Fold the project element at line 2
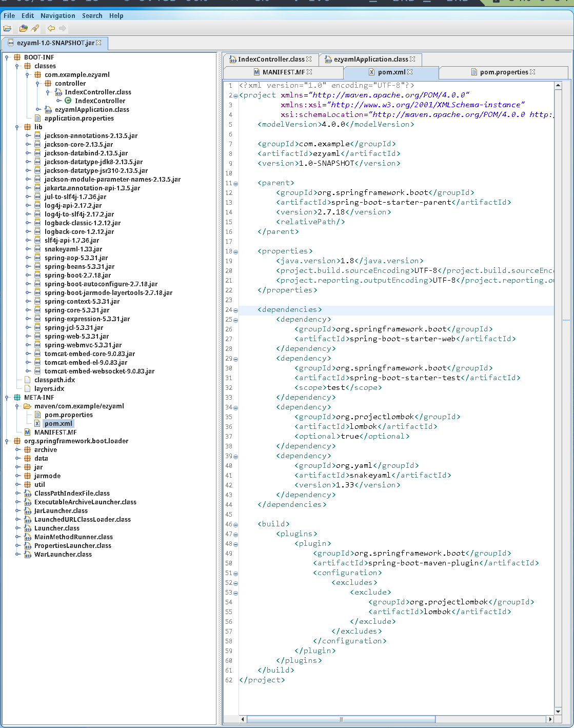 [x=235, y=95]
